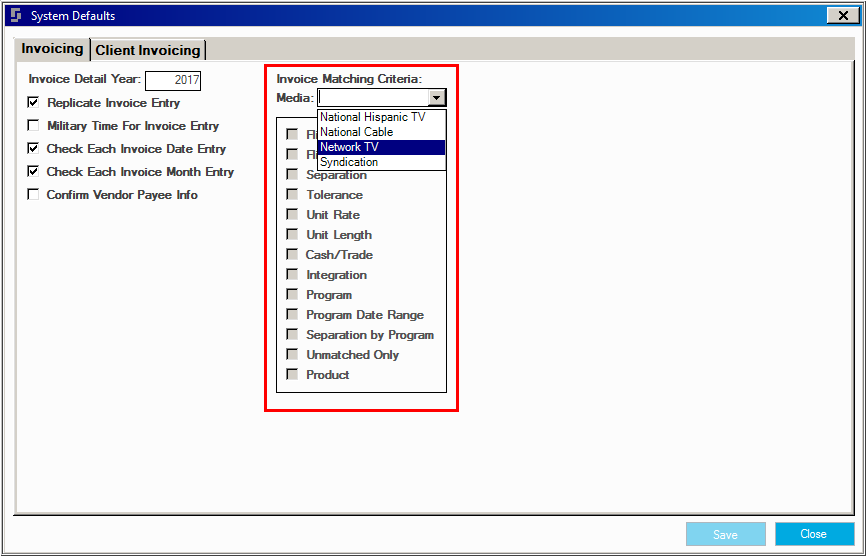Choose National Hispanic TV from the list
The width and height of the screenshot is (866, 556).
372,117
